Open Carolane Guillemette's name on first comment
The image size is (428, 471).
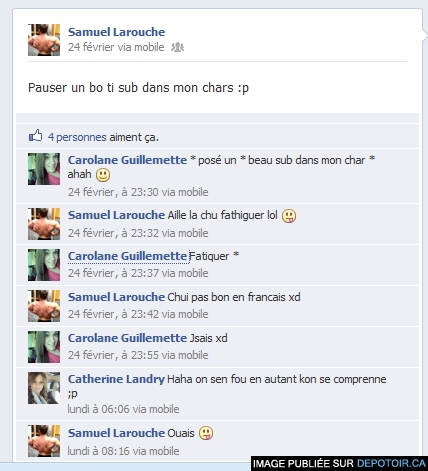tap(127, 160)
